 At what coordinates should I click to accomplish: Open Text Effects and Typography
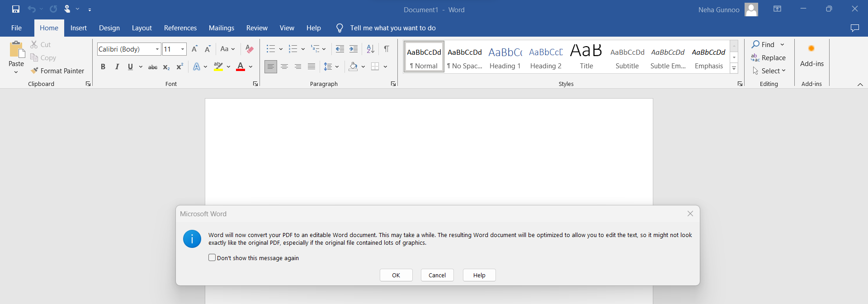point(197,67)
